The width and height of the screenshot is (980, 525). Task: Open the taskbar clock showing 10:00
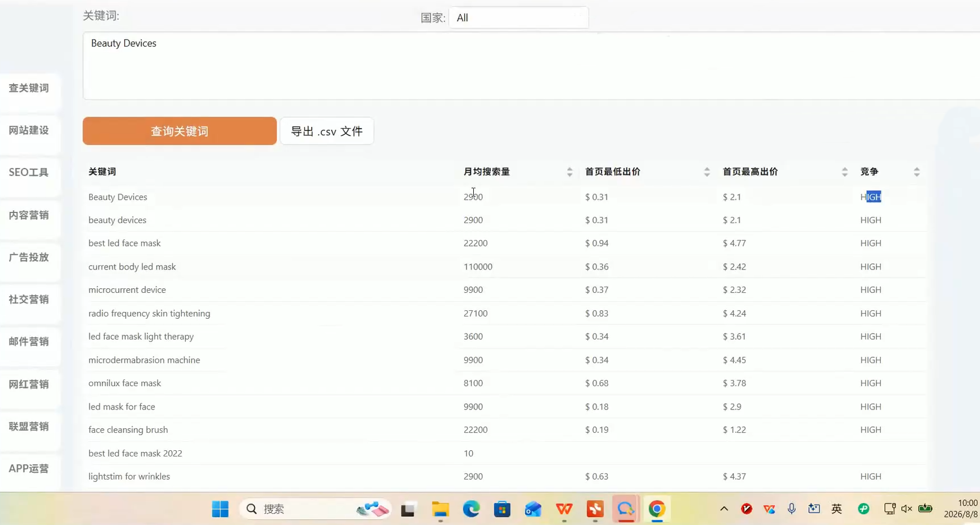click(x=961, y=509)
